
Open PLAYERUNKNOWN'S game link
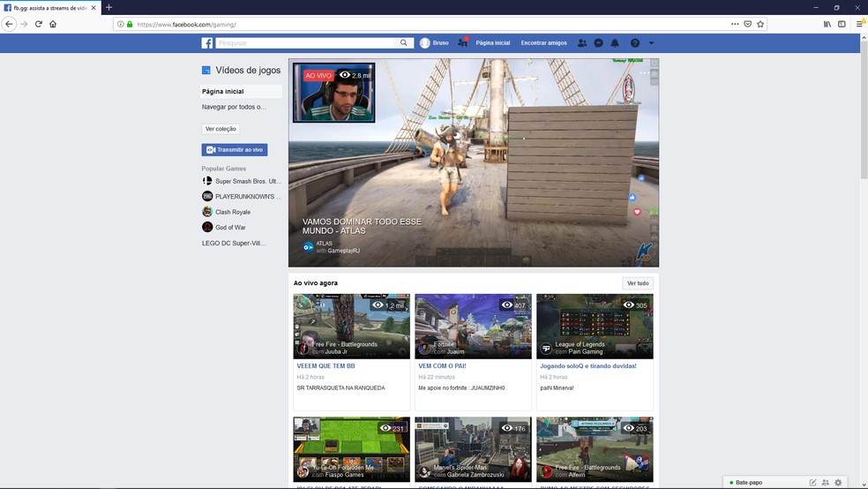click(248, 197)
